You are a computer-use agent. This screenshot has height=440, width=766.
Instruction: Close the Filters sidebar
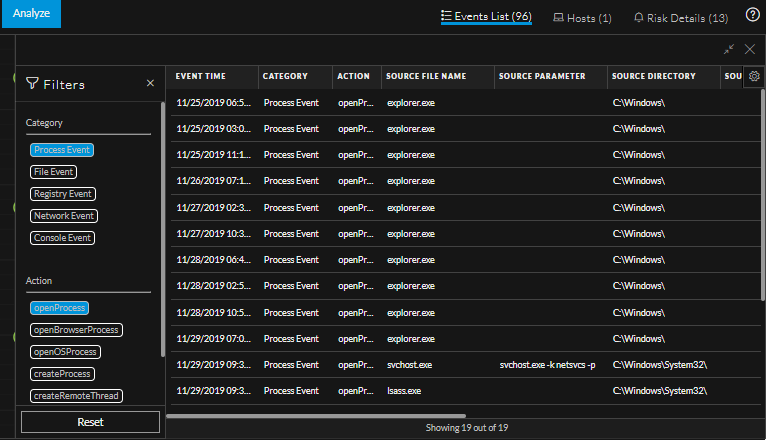[150, 83]
